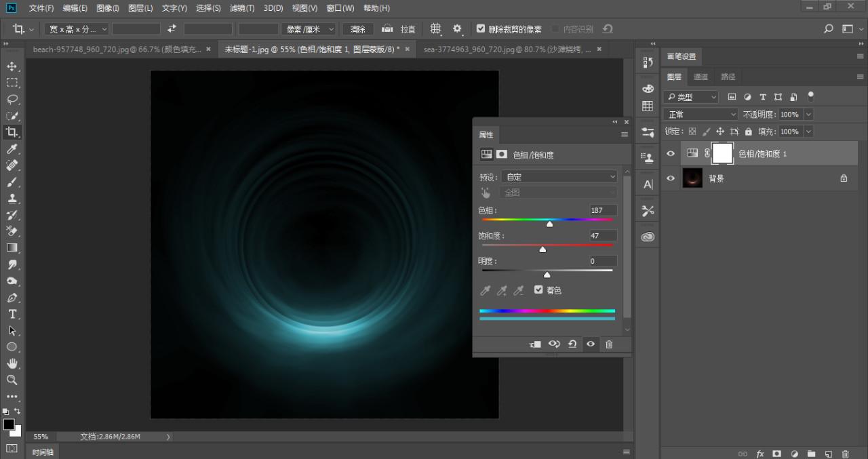This screenshot has width=868, height=459.
Task: Hide the 色相/饱和度 1 layer
Action: click(x=671, y=154)
